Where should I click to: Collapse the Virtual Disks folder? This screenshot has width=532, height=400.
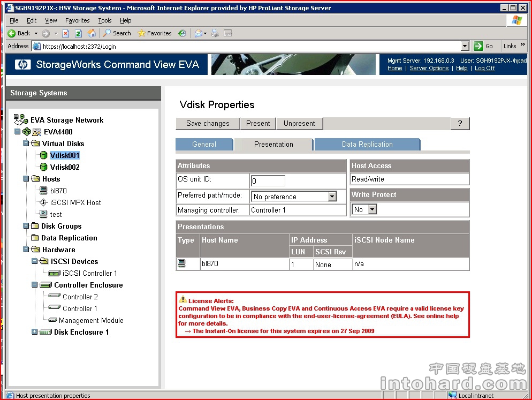pyautogui.click(x=26, y=144)
